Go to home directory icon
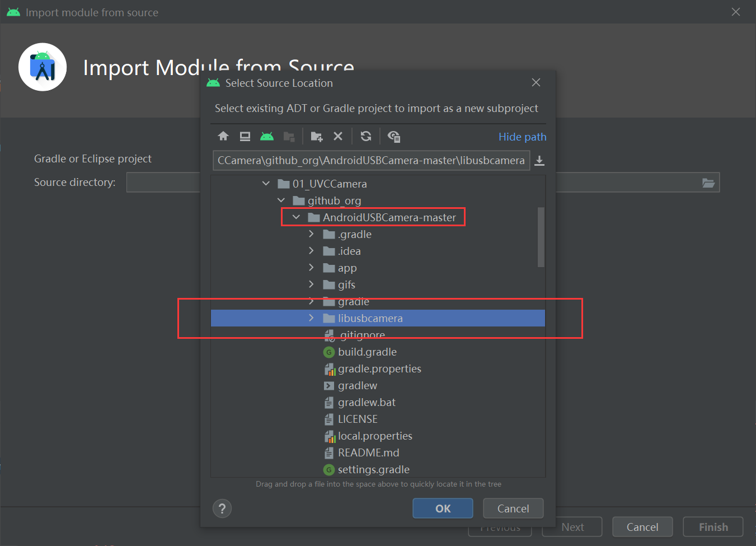Screen dimensions: 756x546 pos(223,136)
